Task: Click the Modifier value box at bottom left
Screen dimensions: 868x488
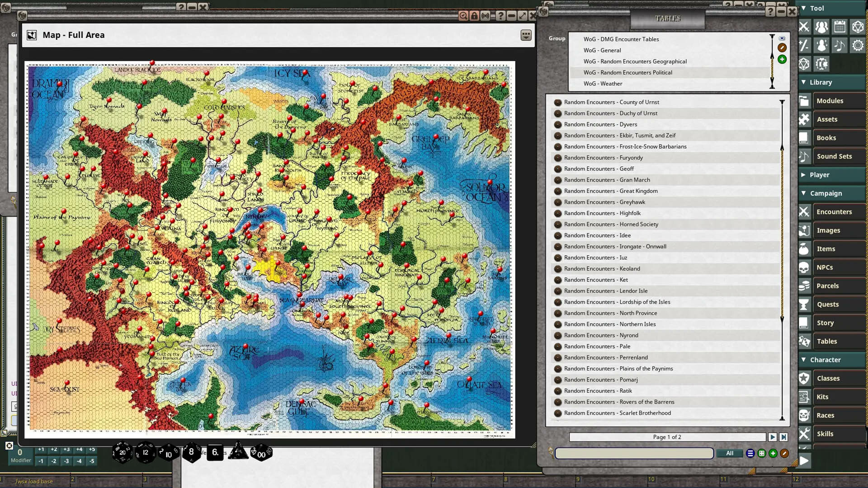Action: point(20,454)
